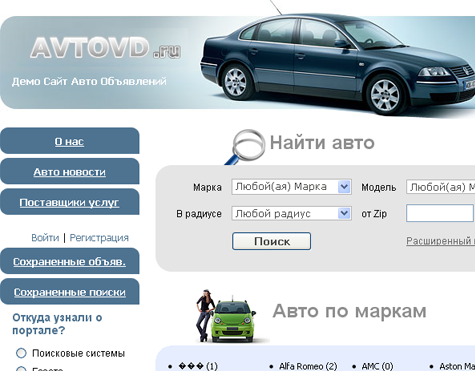Click the Регистрация link

(99, 238)
